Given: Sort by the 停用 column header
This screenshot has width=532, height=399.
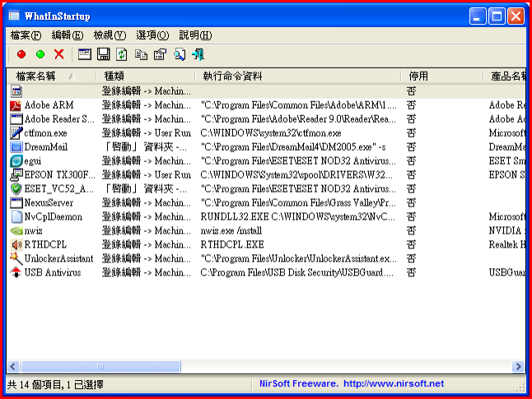Looking at the screenshot, I should pos(418,76).
